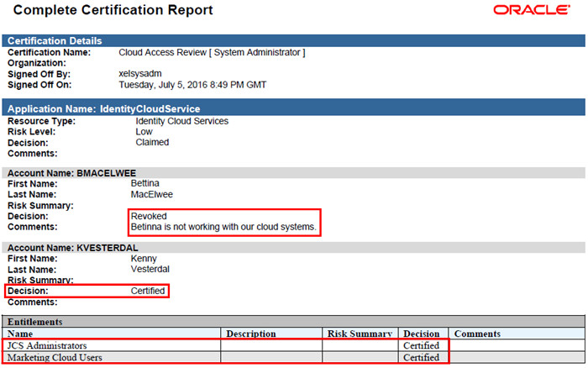Click 'Cloud Access Review [ System Administrator ]' value
588x368 pixels.
[x=212, y=52]
